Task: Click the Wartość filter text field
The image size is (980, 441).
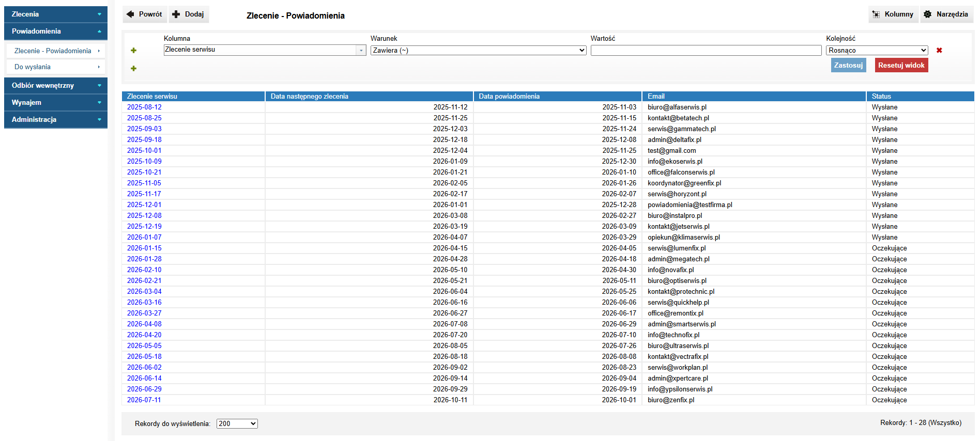Action: pyautogui.click(x=706, y=51)
